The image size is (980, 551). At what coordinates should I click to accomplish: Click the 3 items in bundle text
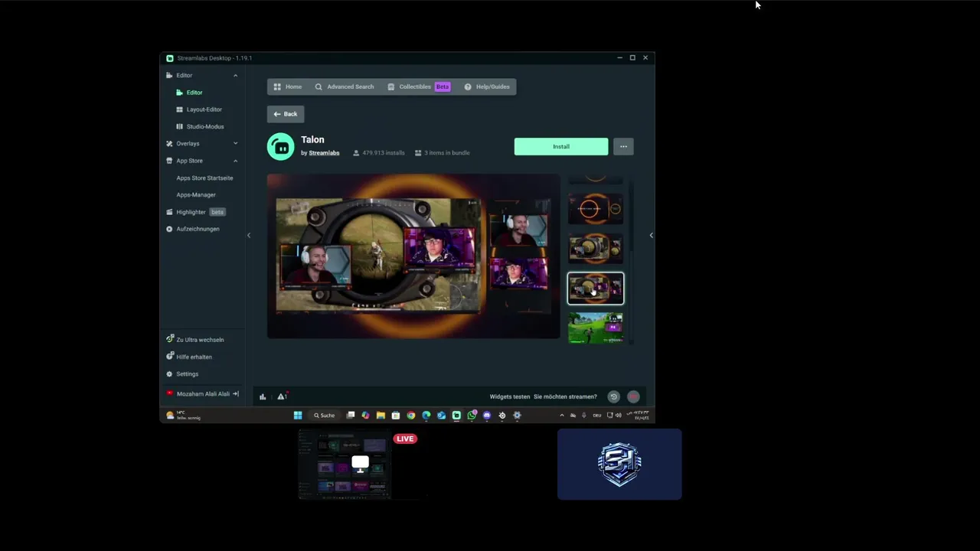(x=447, y=153)
